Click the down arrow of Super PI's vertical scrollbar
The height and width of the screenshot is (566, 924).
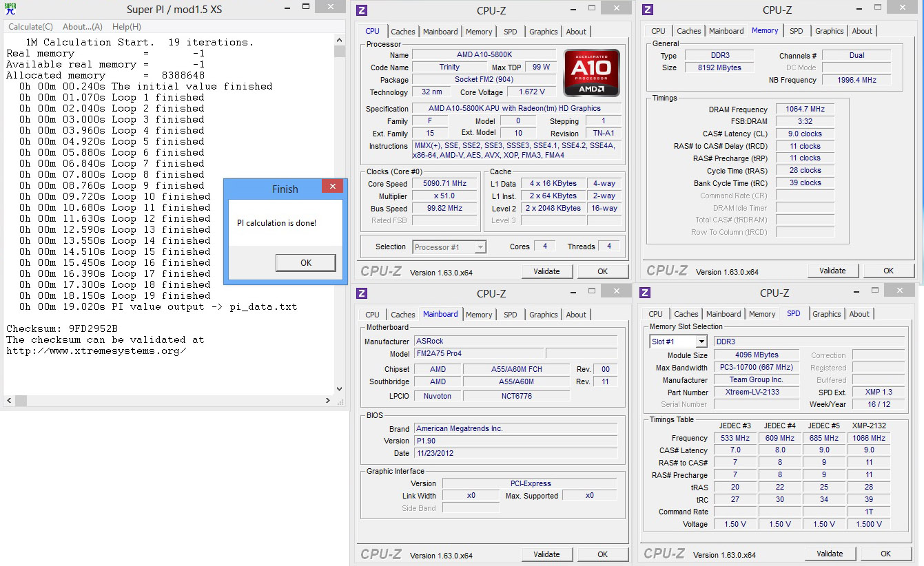coord(340,389)
